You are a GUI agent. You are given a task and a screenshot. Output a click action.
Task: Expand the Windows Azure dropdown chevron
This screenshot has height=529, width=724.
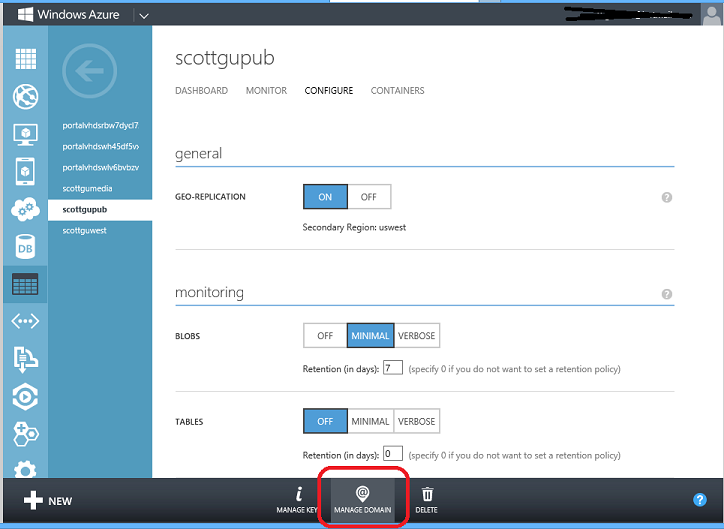(144, 16)
